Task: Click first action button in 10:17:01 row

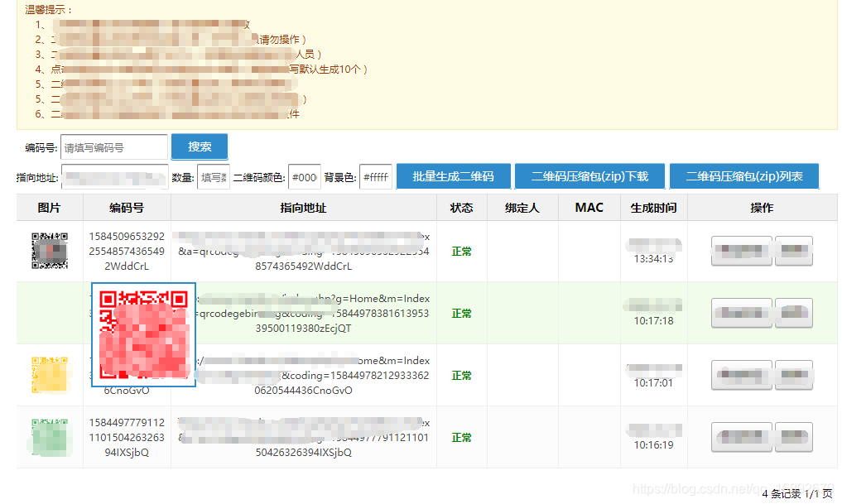Action: point(742,375)
